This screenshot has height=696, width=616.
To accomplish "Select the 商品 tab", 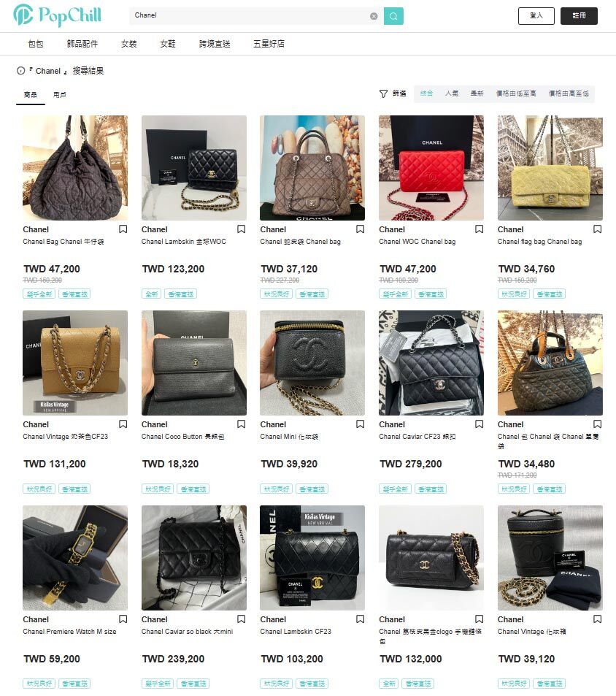I will (x=31, y=94).
